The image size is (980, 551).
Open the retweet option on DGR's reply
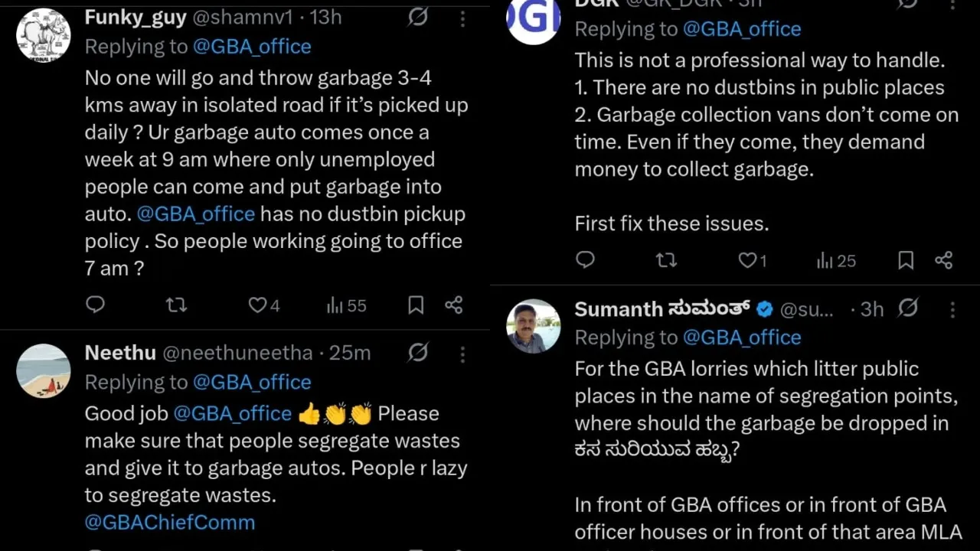[666, 260]
